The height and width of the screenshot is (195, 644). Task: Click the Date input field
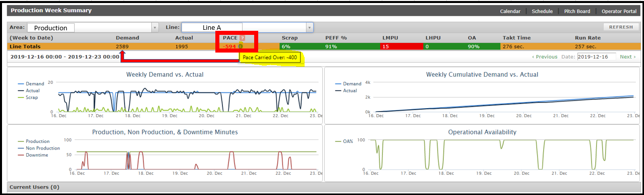597,57
